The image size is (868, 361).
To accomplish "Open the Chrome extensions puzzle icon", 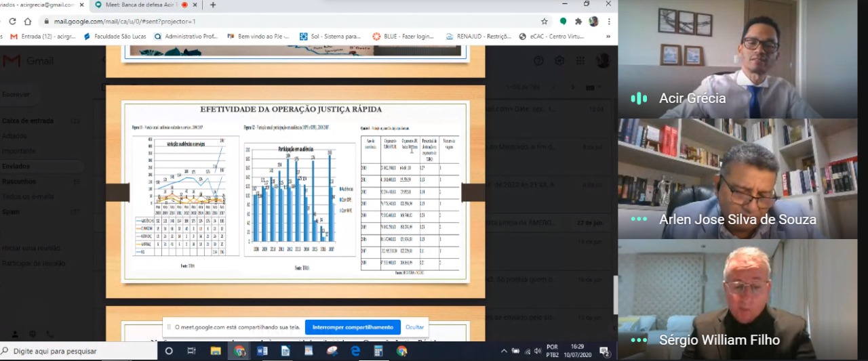I will pyautogui.click(x=578, y=21).
